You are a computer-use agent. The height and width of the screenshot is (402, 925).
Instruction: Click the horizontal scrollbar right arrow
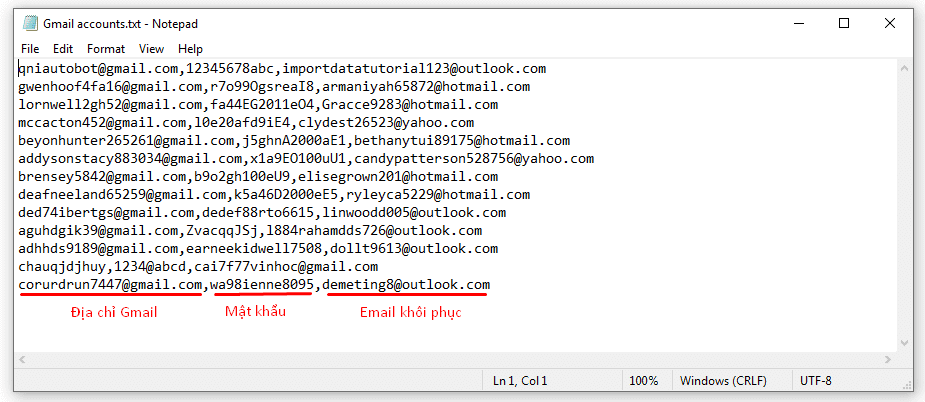coord(888,359)
